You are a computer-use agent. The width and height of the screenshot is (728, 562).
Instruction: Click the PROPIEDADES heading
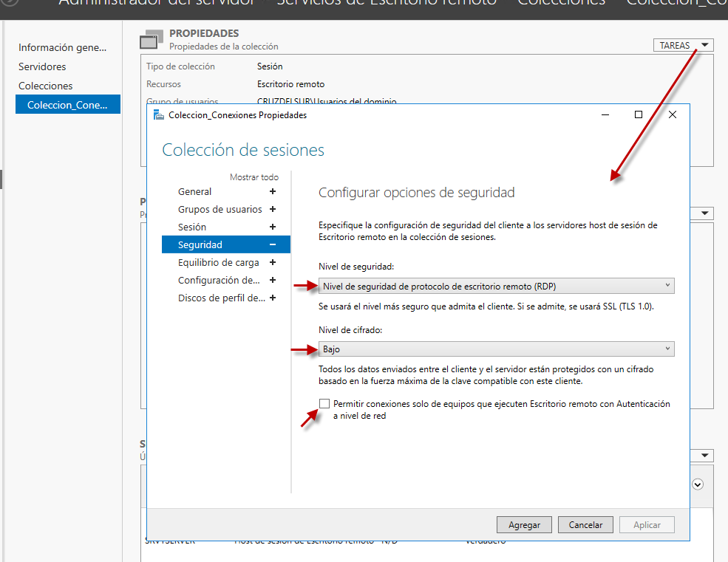coord(204,33)
